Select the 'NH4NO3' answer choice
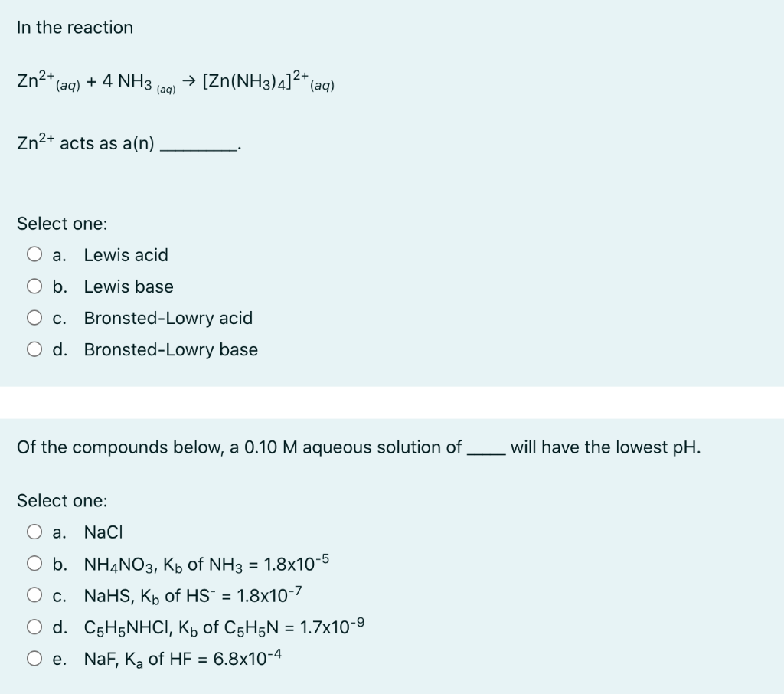 tap(34, 563)
